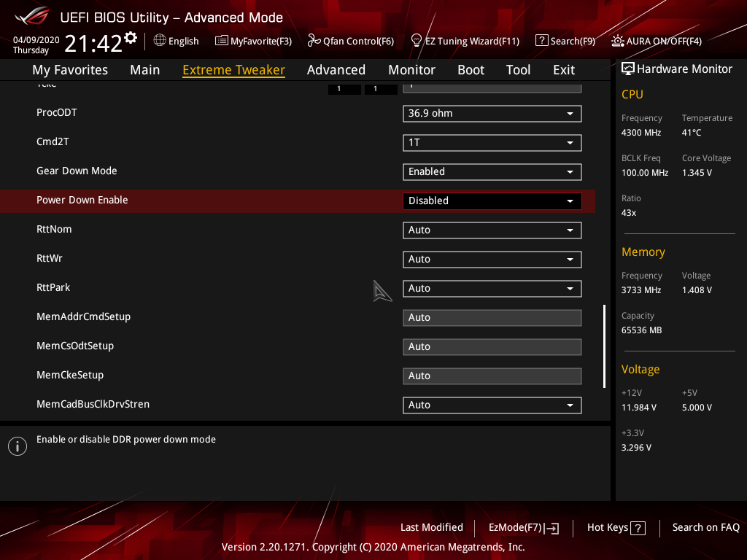Change Cmd2T value dropdown
Viewport: 747px width, 560px height.
coord(492,143)
